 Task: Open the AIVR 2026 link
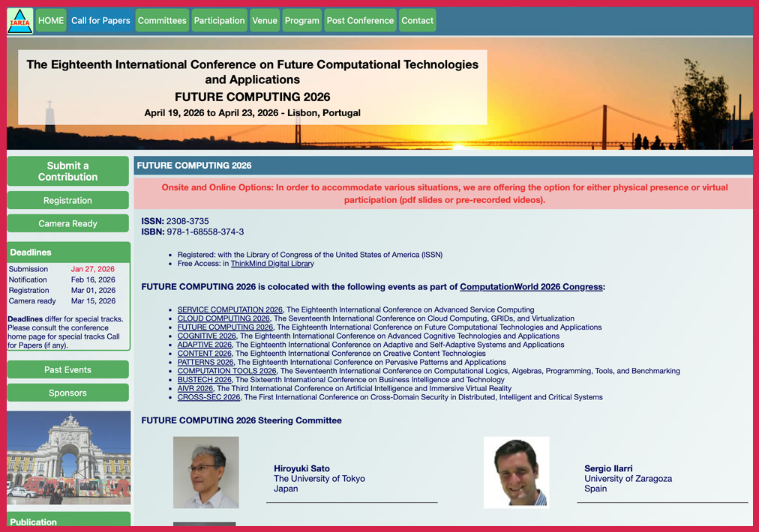(x=195, y=388)
